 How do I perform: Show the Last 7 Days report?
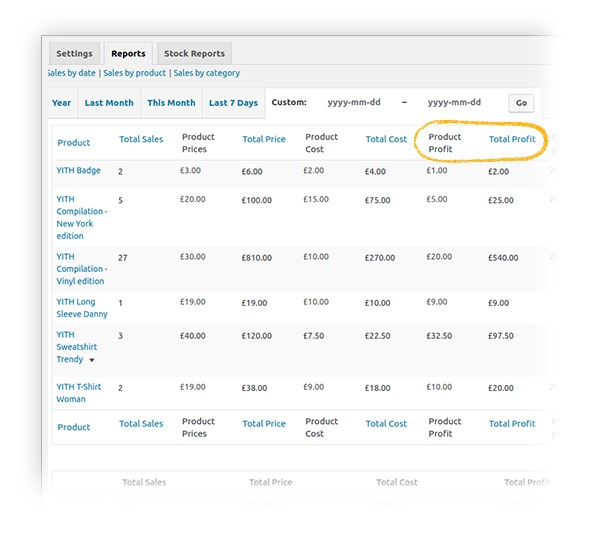pyautogui.click(x=233, y=103)
